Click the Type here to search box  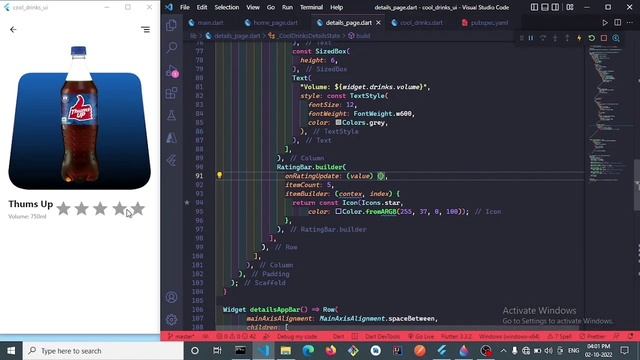103,351
